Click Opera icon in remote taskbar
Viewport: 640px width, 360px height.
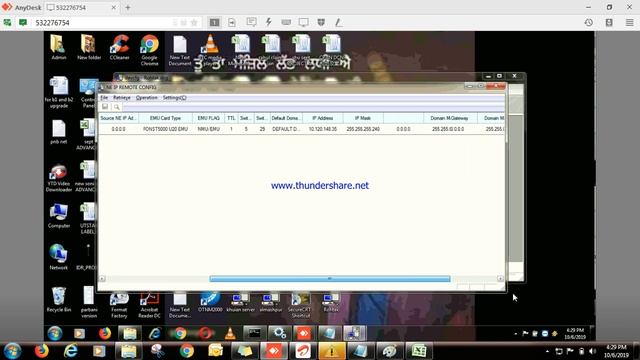pos(205,333)
